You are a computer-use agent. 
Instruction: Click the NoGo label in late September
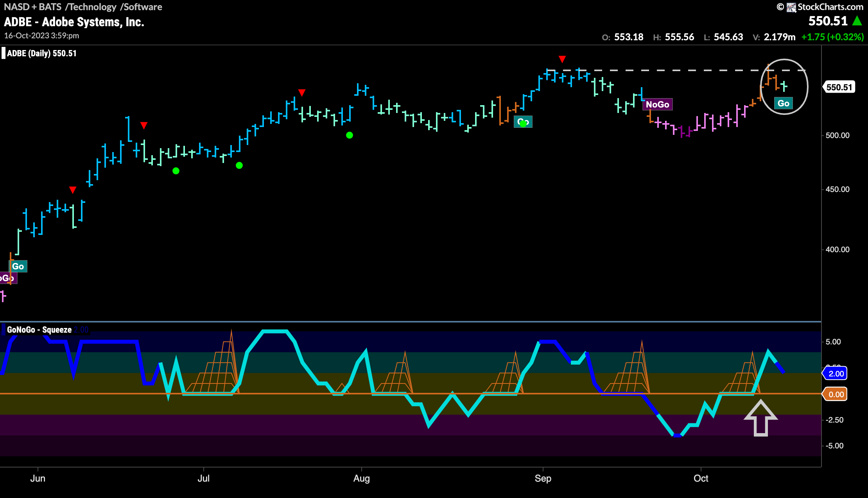point(657,104)
